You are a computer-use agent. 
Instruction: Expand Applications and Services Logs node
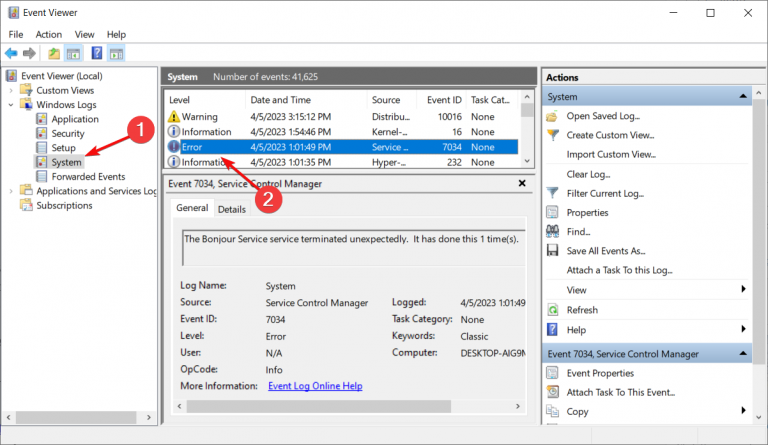13,191
